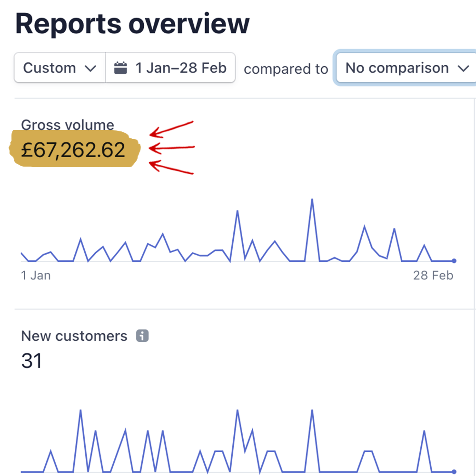476x476 pixels.
Task: Select the end dot of Gross volume chart
Action: (454, 261)
